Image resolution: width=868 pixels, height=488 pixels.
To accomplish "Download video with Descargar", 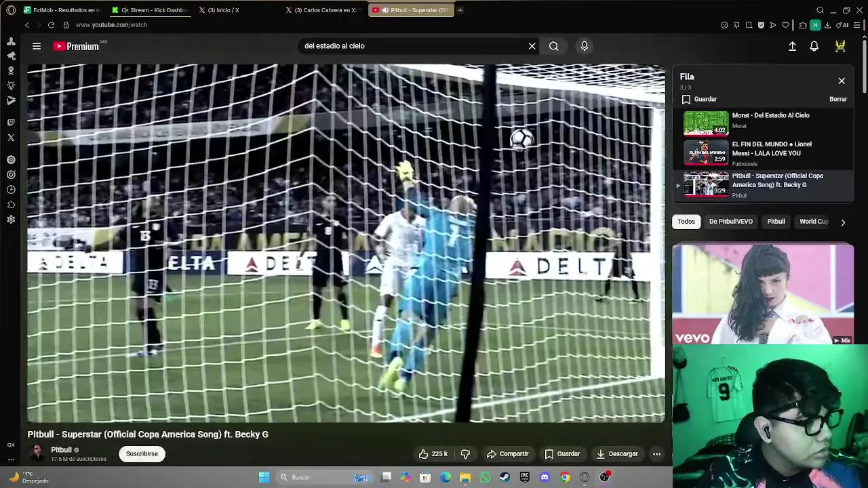I will point(616,454).
